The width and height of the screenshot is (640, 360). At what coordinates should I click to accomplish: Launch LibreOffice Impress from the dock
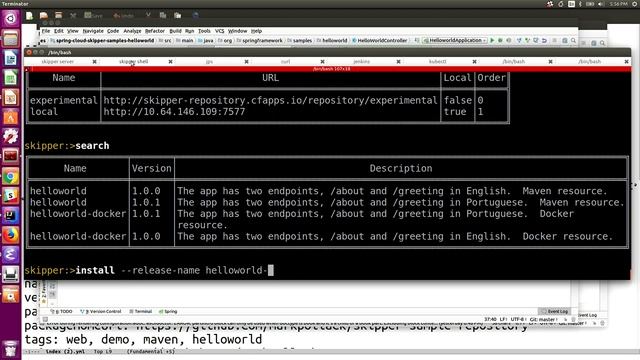click(10, 98)
